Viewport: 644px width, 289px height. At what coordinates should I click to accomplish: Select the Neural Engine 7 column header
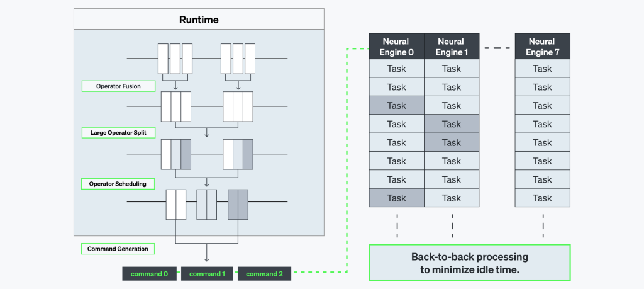coord(542,47)
